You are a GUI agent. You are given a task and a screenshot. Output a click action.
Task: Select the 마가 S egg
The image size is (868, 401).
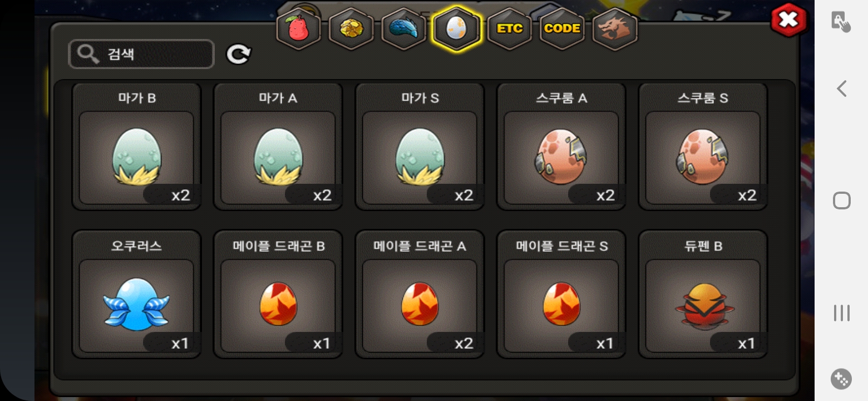(x=420, y=146)
